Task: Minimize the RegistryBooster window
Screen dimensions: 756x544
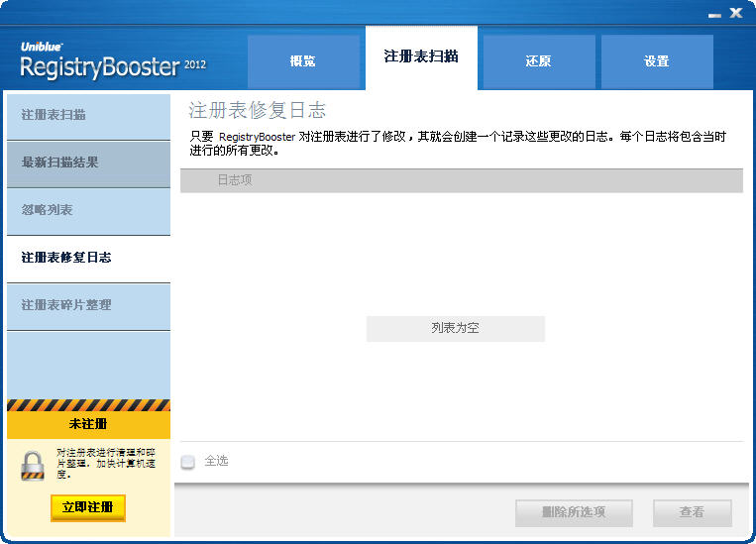Action: [714, 15]
